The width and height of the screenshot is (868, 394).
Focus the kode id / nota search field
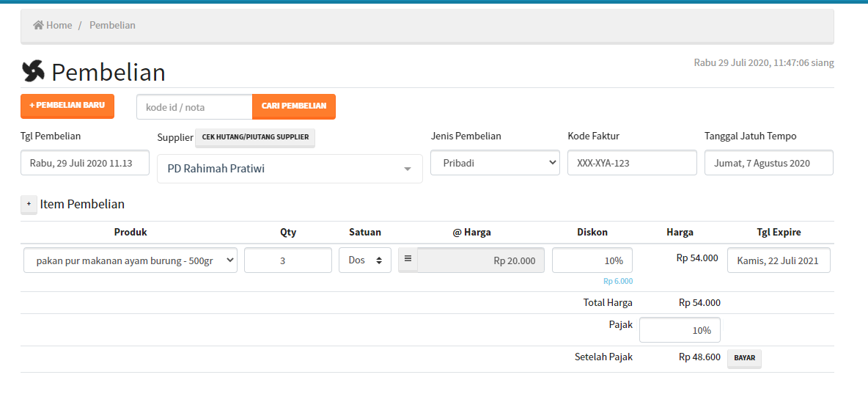coord(194,107)
